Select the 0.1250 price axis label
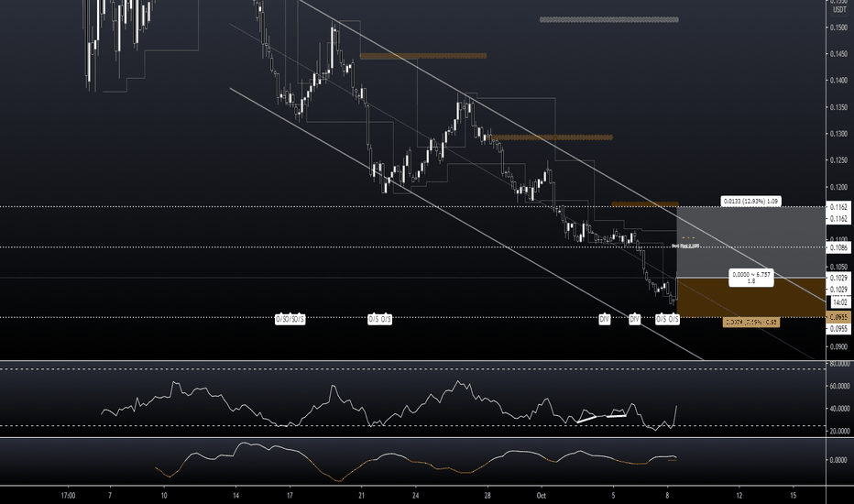The height and width of the screenshot is (504, 854). click(839, 160)
